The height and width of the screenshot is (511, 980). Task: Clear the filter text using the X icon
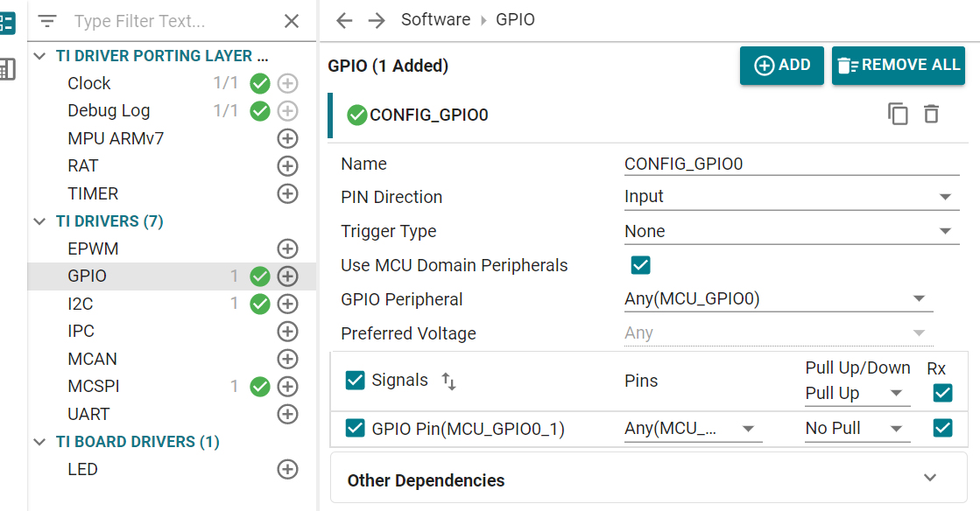(x=292, y=21)
